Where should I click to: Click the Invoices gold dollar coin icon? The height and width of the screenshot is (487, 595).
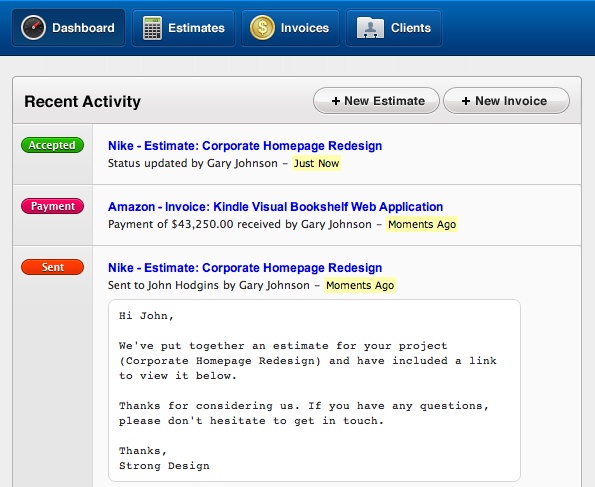(262, 28)
